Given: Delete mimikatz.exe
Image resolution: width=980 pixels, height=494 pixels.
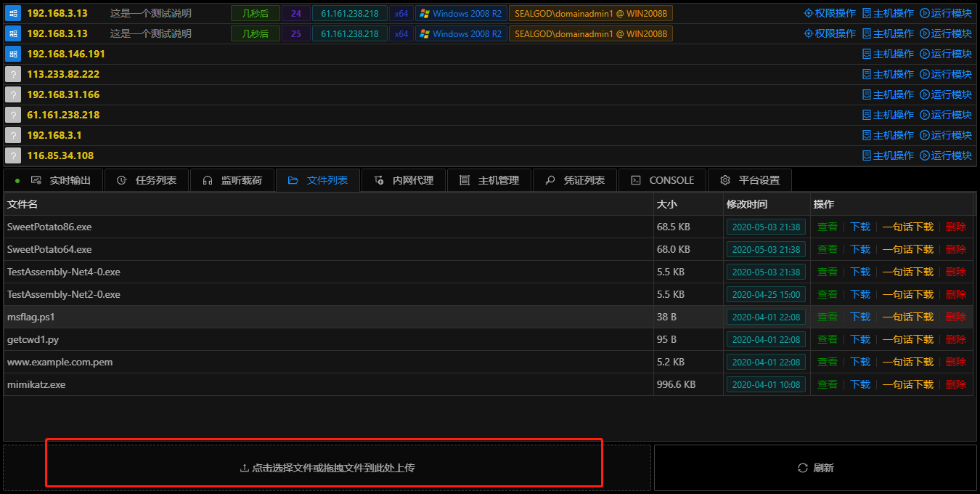Looking at the screenshot, I should click(956, 384).
